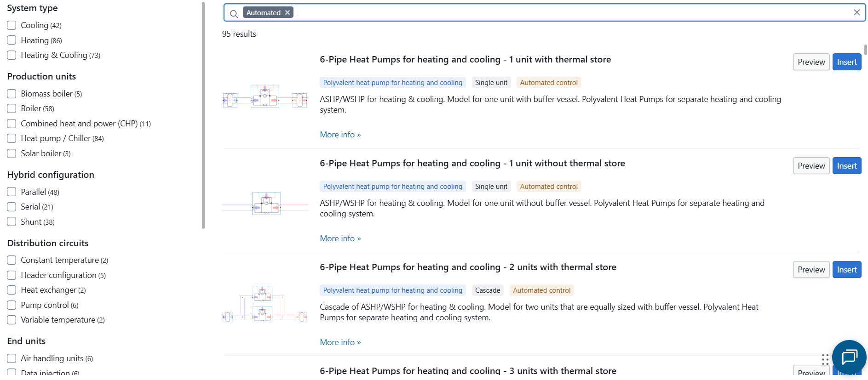Open schematic thumbnail for 1 unit without thermal store
This screenshot has height=380, width=868.
pos(265,204)
